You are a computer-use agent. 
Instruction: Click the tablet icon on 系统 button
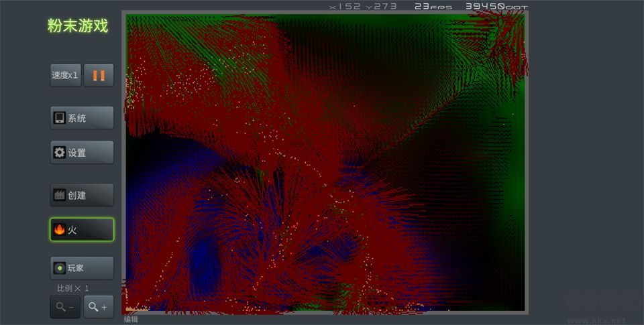(x=60, y=118)
